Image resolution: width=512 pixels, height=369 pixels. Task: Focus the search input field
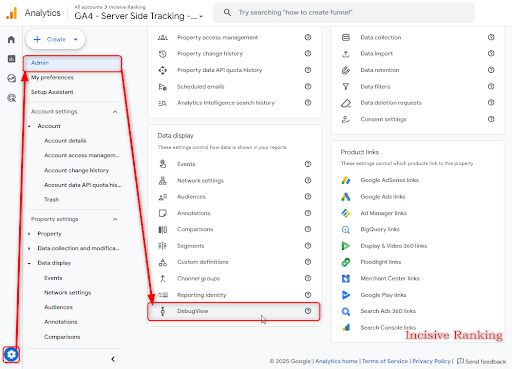(343, 13)
